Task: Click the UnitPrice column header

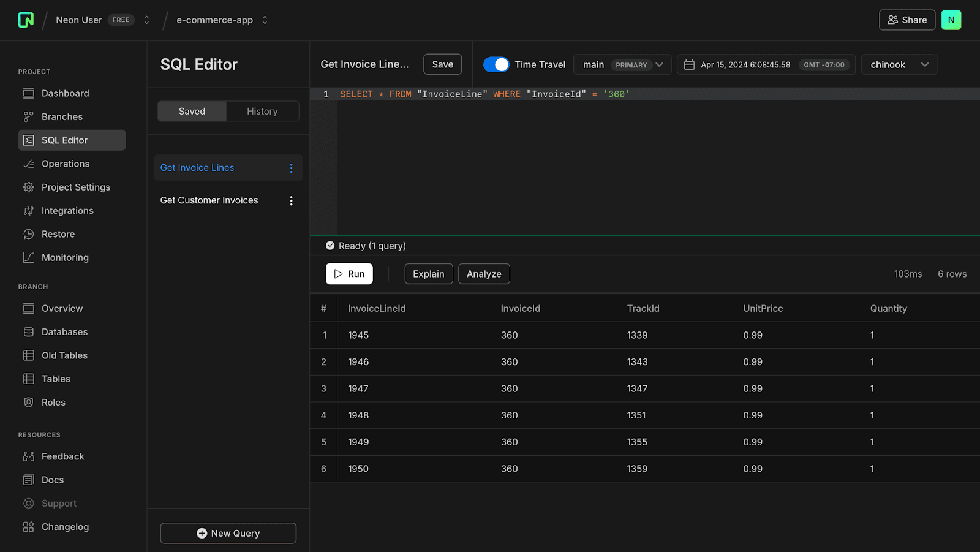Action: coord(763,309)
